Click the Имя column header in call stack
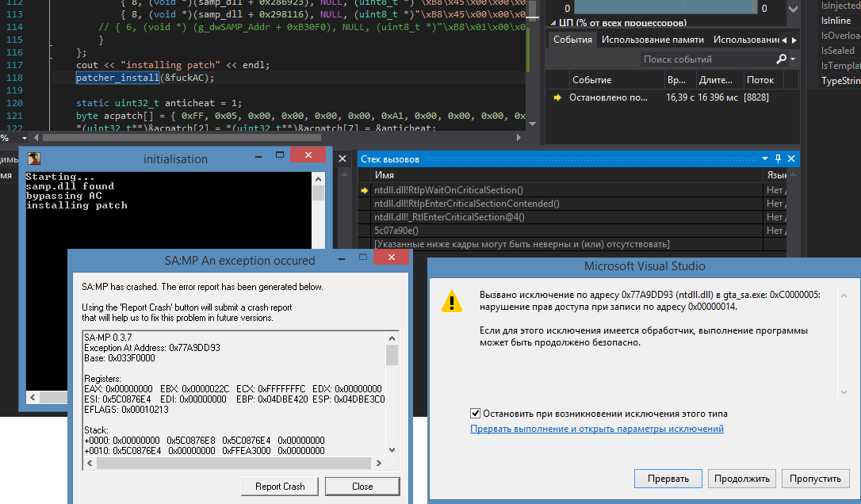The image size is (861, 504). point(567,175)
